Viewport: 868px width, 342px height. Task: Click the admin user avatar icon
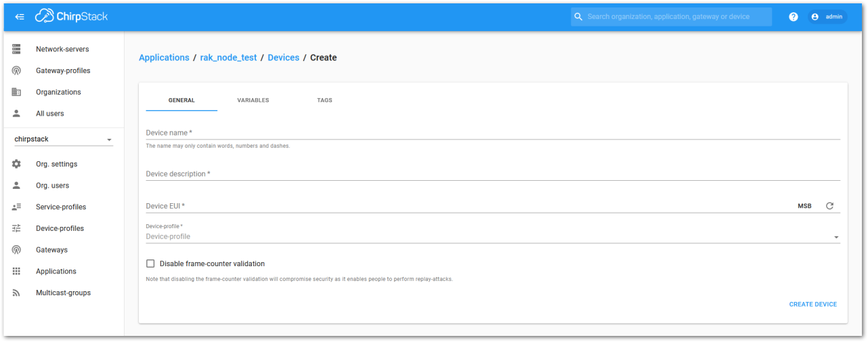pyautogui.click(x=815, y=17)
